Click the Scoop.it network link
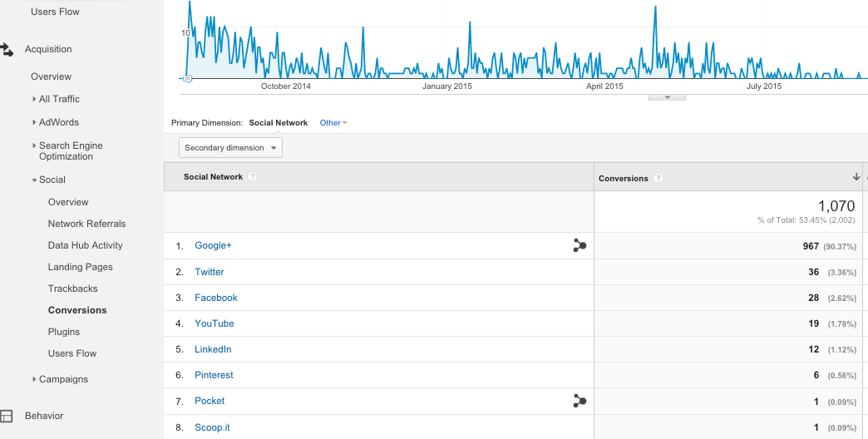The width and height of the screenshot is (868, 439). tap(212, 427)
